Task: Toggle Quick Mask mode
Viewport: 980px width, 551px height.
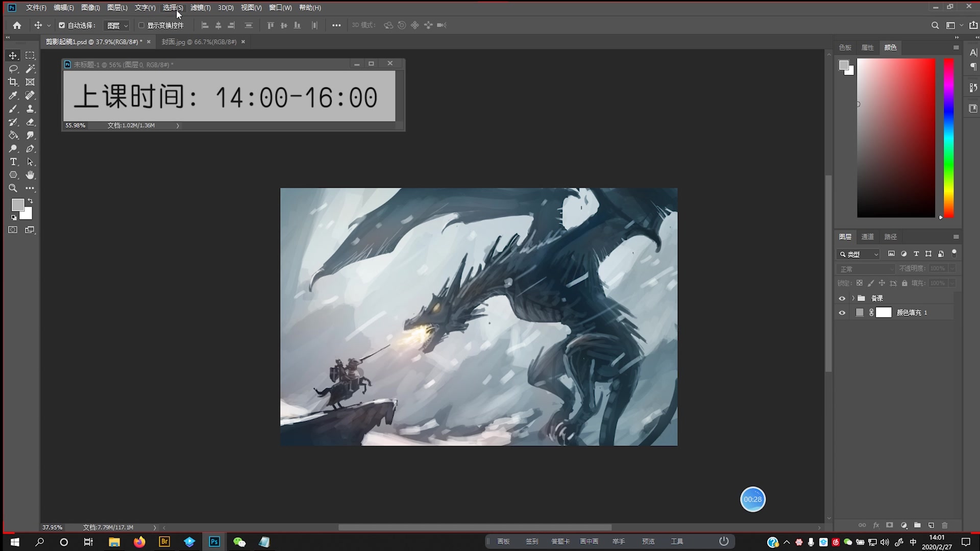Action: pos(13,230)
